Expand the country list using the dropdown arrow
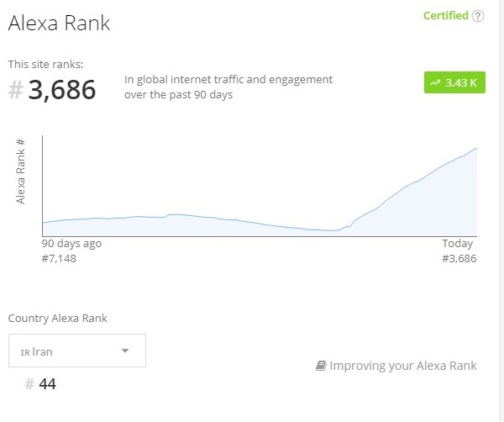The width and height of the screenshot is (504, 422). [x=125, y=351]
